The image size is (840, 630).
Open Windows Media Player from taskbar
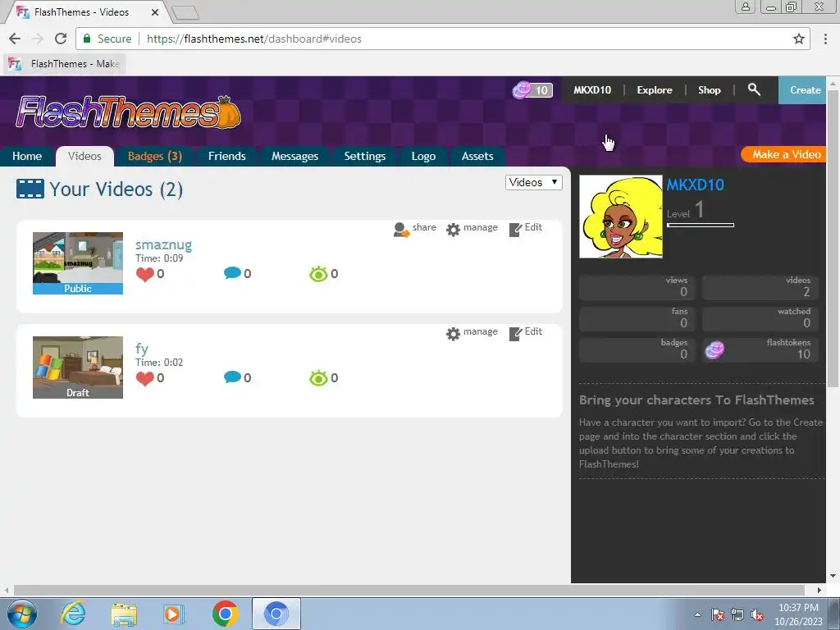(174, 614)
